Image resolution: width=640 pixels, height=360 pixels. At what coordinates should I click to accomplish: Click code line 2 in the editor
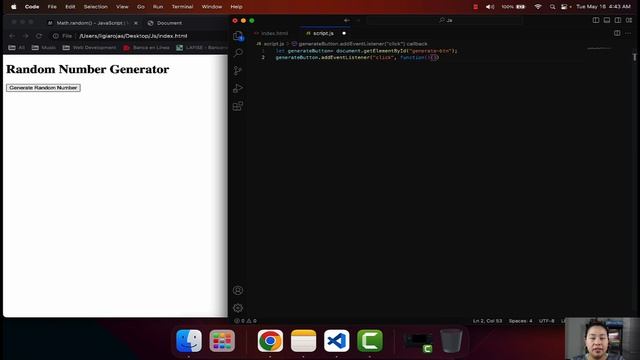(x=357, y=58)
